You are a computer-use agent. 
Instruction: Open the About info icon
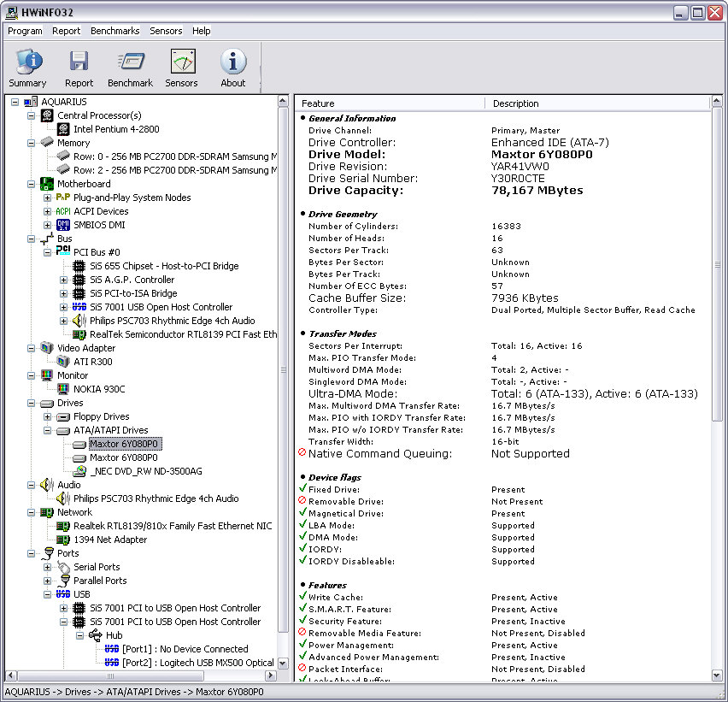click(x=233, y=62)
